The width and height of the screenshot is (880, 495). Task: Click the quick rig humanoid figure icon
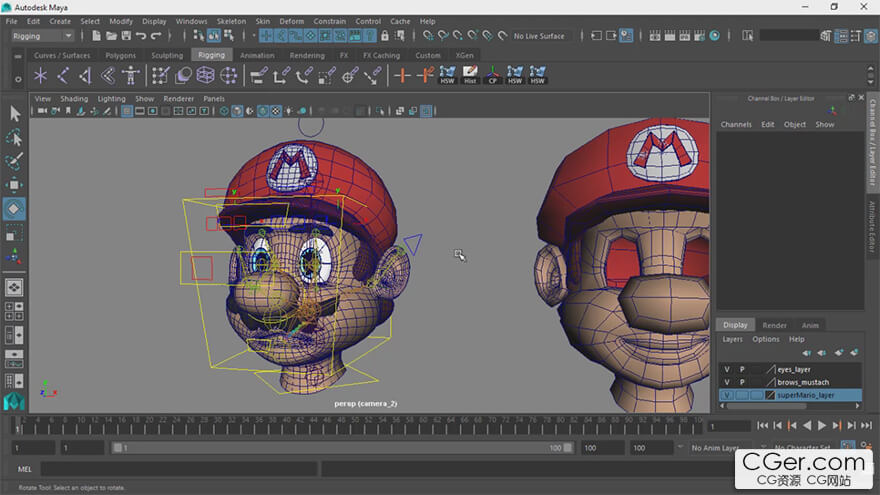[130, 76]
